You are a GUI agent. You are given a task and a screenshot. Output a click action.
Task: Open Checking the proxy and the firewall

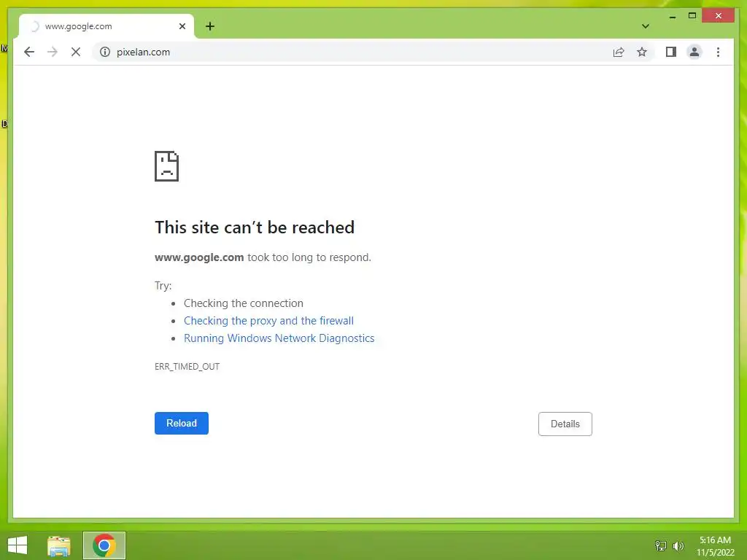268,321
